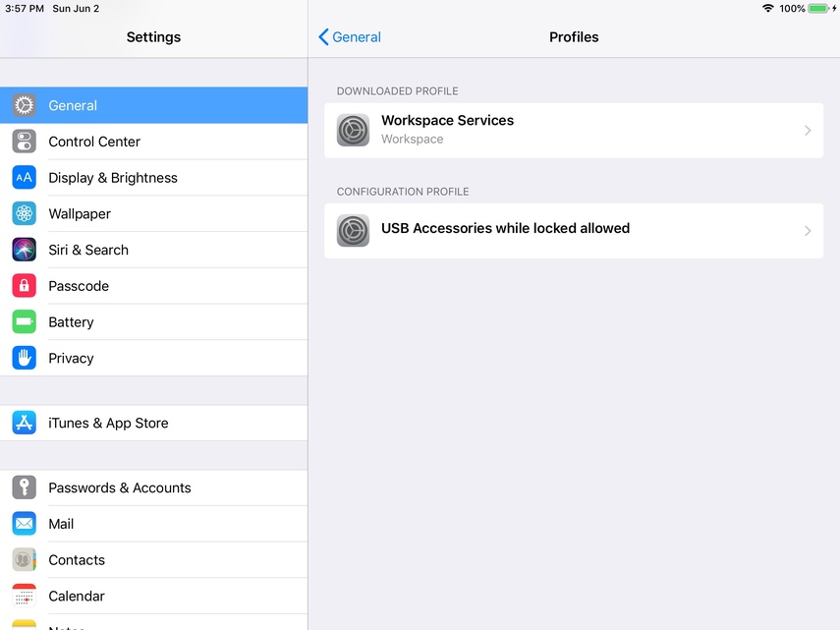Screen dimensions: 840x630
Task: Expand USB Accessories profile chevron
Action: [808, 231]
